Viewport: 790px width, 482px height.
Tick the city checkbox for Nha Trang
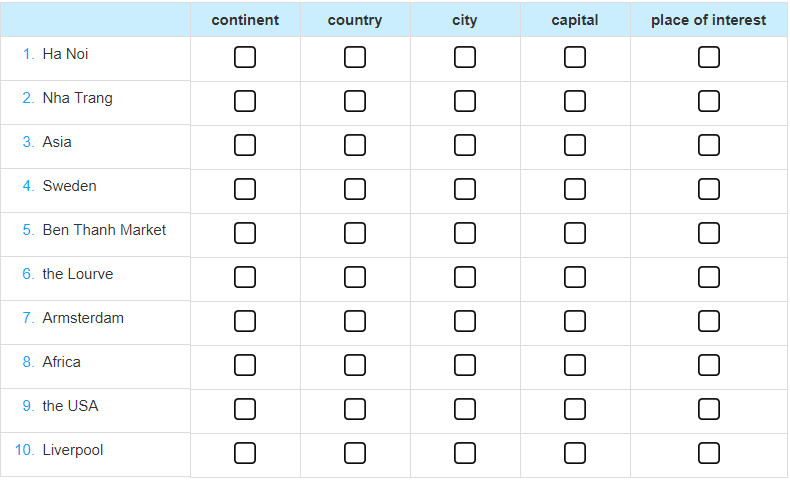click(x=465, y=101)
